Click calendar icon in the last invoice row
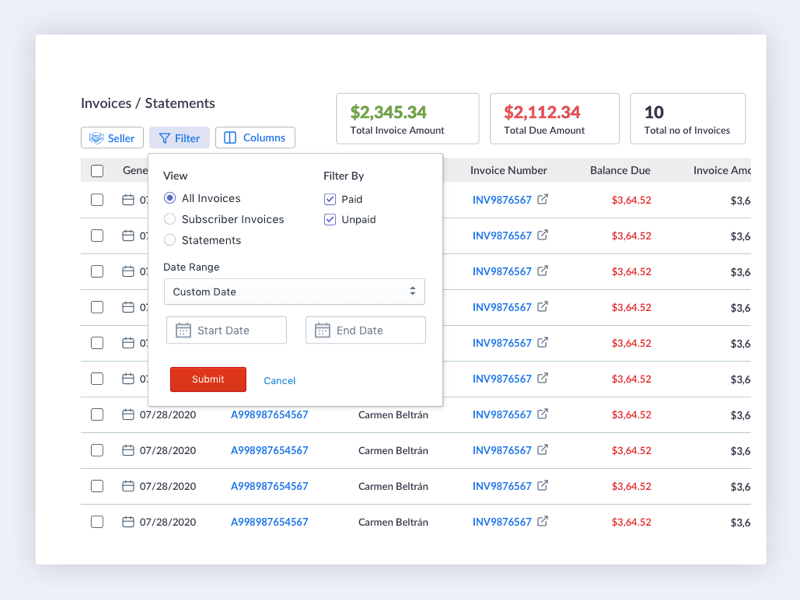The image size is (800, 600). coord(128,521)
